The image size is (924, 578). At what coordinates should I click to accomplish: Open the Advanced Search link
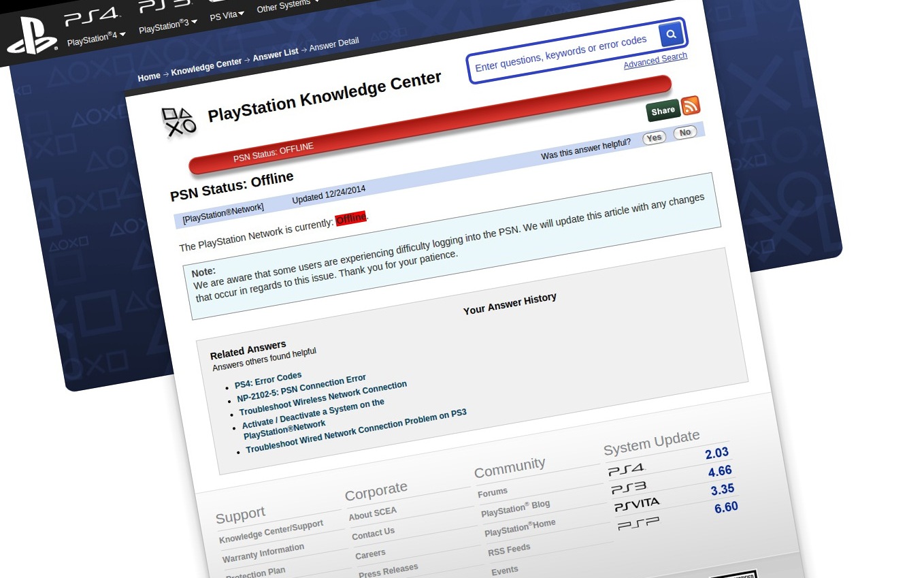tap(655, 60)
